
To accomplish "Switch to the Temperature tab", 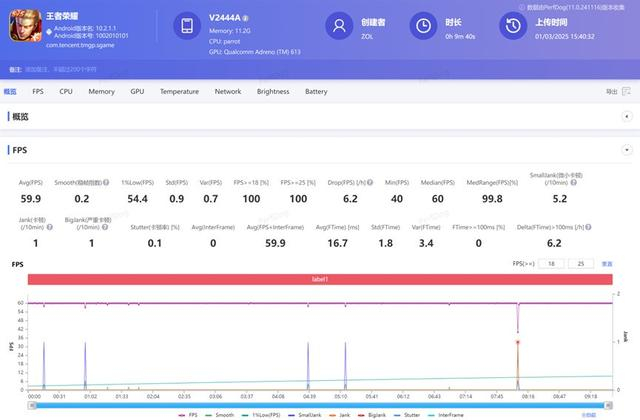I will [x=179, y=91].
